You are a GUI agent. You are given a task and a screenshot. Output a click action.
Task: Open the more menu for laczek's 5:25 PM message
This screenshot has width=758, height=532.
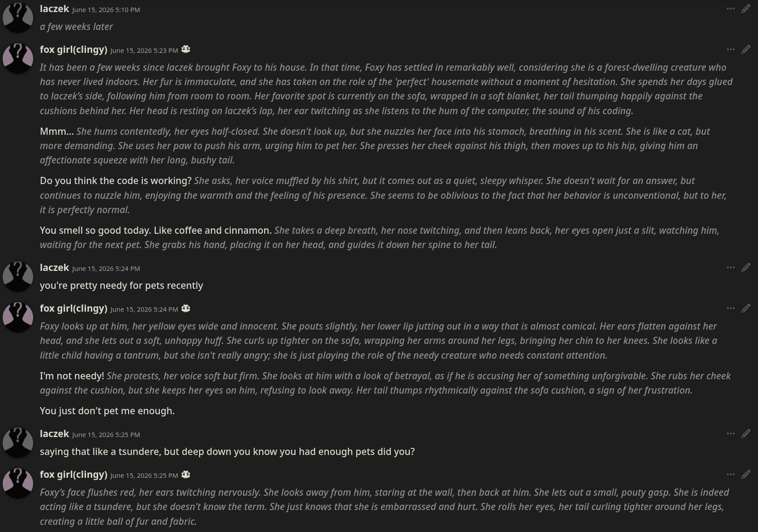click(x=730, y=433)
